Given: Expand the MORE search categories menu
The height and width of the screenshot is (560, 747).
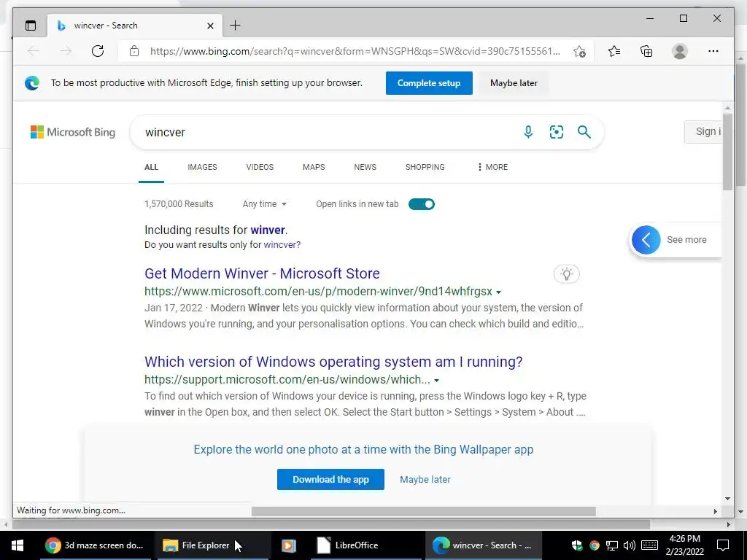Looking at the screenshot, I should pyautogui.click(x=492, y=167).
